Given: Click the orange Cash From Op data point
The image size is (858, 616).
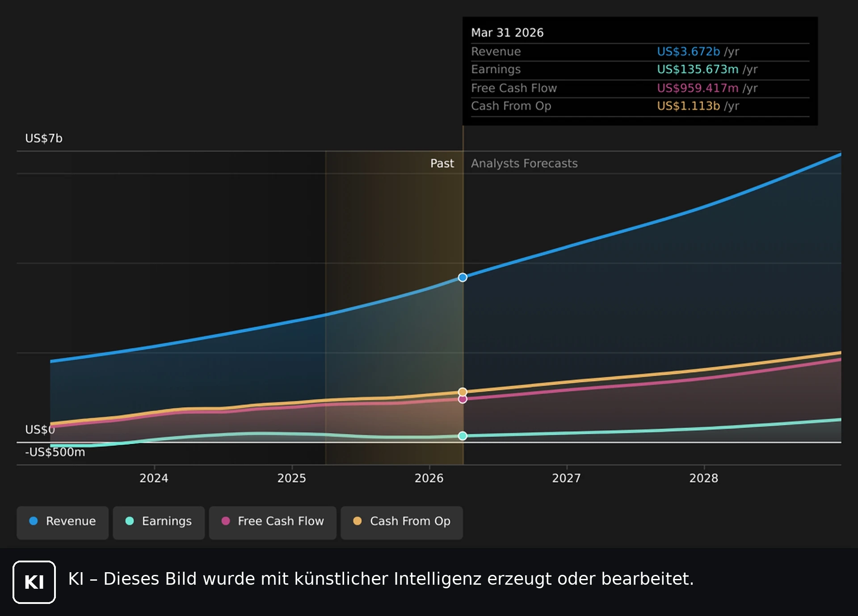Looking at the screenshot, I should click(463, 392).
